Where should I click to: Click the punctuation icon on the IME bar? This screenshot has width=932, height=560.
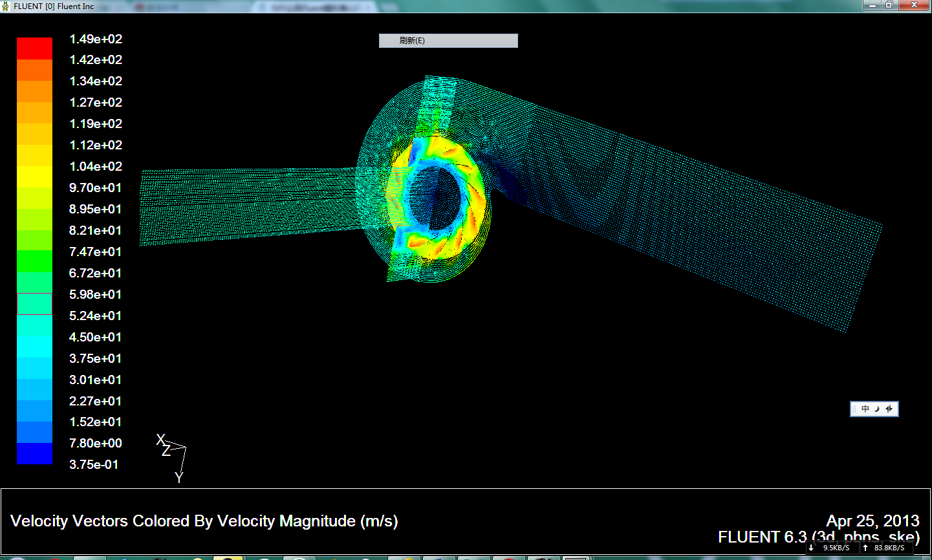click(889, 409)
